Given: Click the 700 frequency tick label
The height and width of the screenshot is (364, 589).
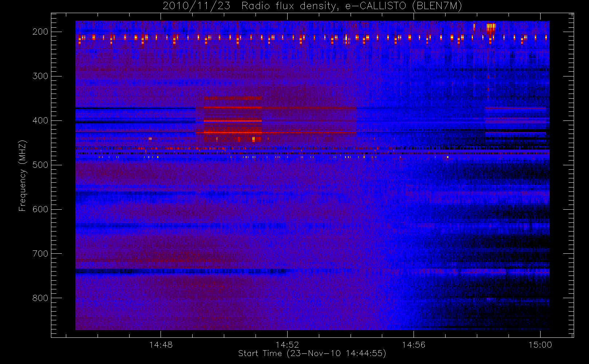Looking at the screenshot, I should click(40, 254).
